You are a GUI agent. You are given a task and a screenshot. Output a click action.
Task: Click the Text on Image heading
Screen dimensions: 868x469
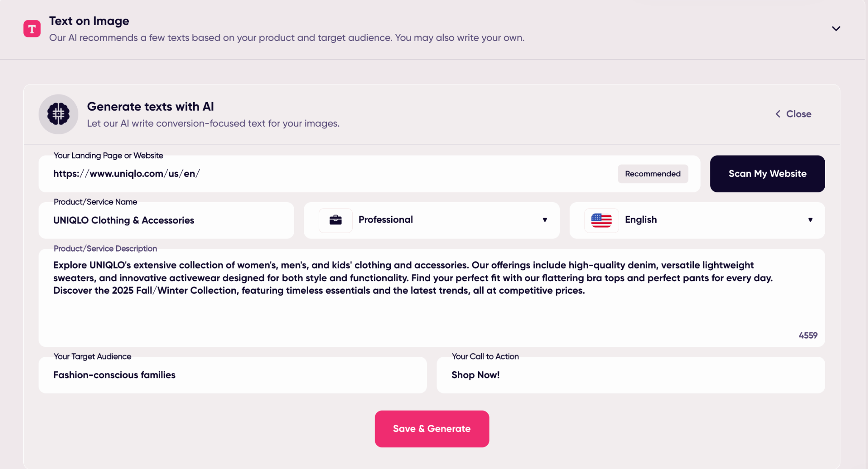89,21
